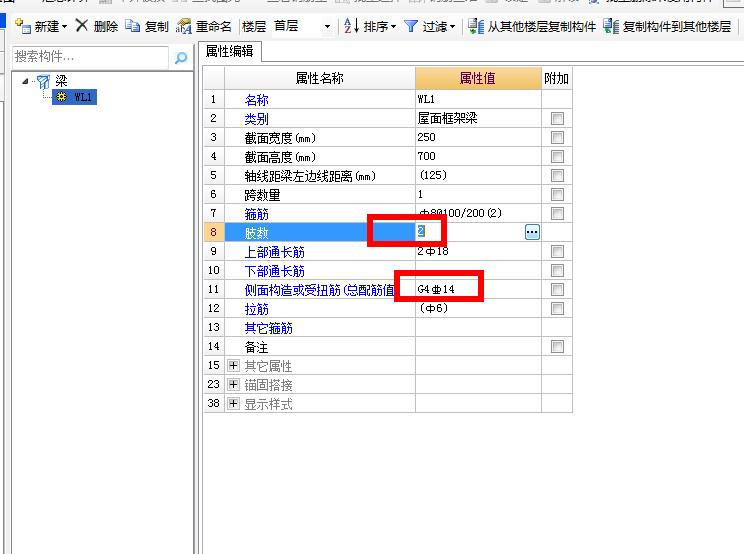Image resolution: width=744 pixels, height=554 pixels.
Task: Click the 重命名 (Rename) toolbar icon
Action: coord(183,26)
